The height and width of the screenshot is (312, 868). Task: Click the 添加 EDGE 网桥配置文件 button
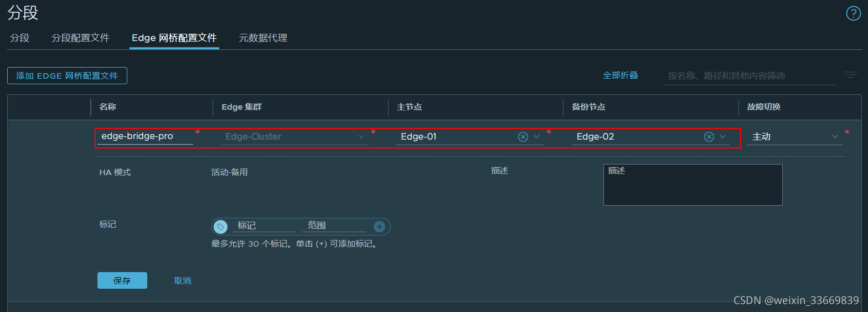coord(67,76)
